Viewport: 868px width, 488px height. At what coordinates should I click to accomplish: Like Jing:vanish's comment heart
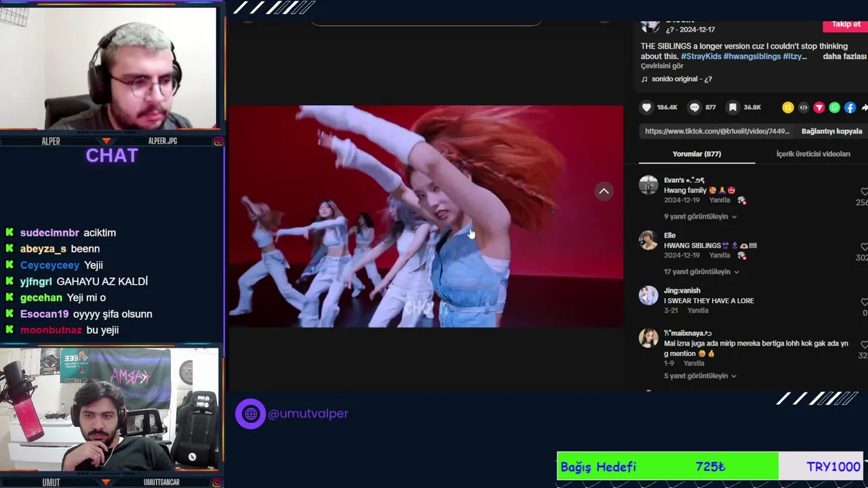[864, 302]
